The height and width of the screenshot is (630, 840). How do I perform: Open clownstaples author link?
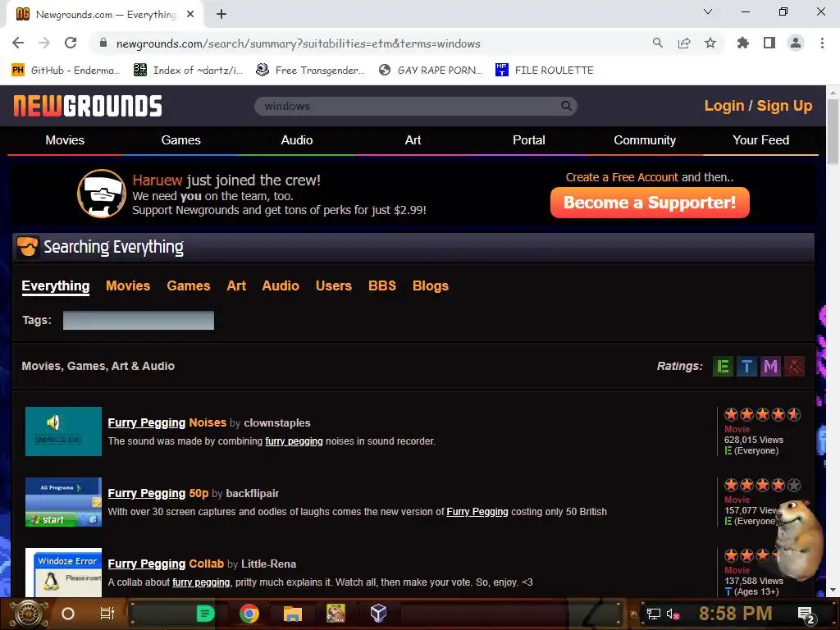pyautogui.click(x=277, y=422)
